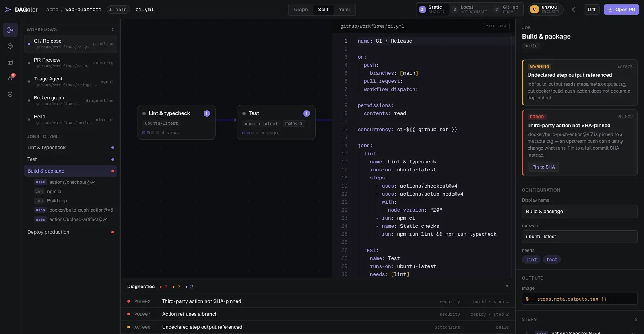Select the Triage Agent workflow
The width and height of the screenshot is (644, 334).
70,82
